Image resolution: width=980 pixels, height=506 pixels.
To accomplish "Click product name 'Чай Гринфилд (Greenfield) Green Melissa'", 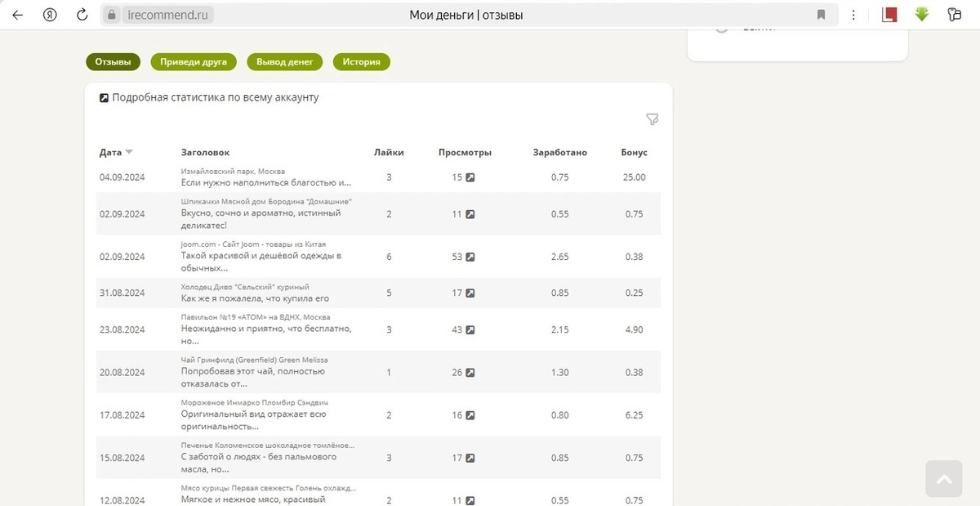I will click(x=254, y=360).
